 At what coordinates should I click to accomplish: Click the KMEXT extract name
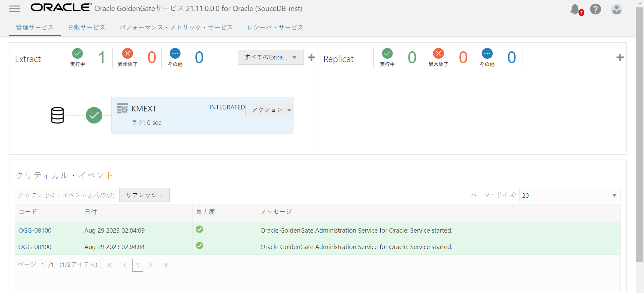click(x=144, y=109)
